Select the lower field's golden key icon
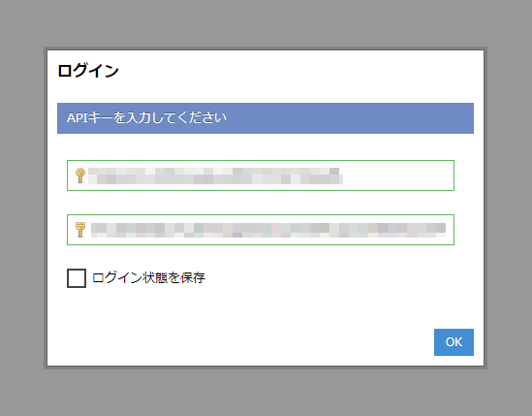The height and width of the screenshot is (416, 532). tap(80, 230)
